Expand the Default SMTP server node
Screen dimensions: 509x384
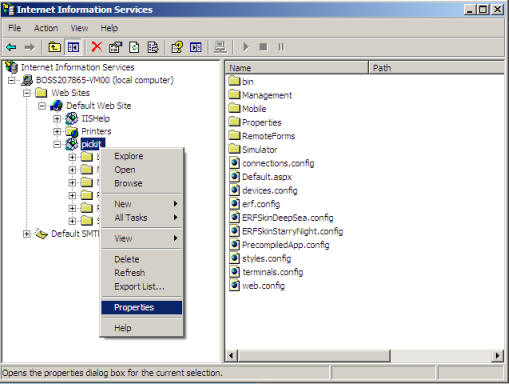point(27,234)
